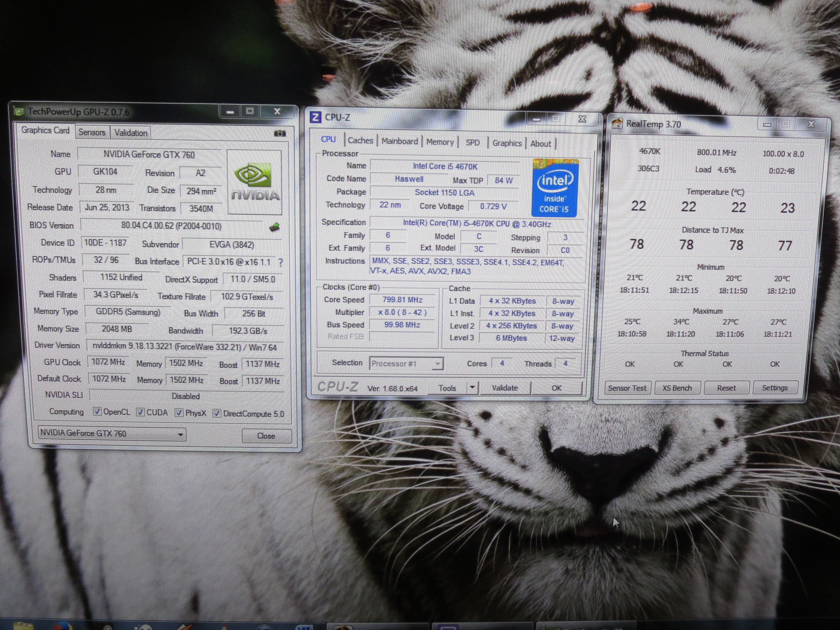Screen dimensions: 840x630
Task: Open the Memory tab in CPU-Z
Action: (x=440, y=142)
